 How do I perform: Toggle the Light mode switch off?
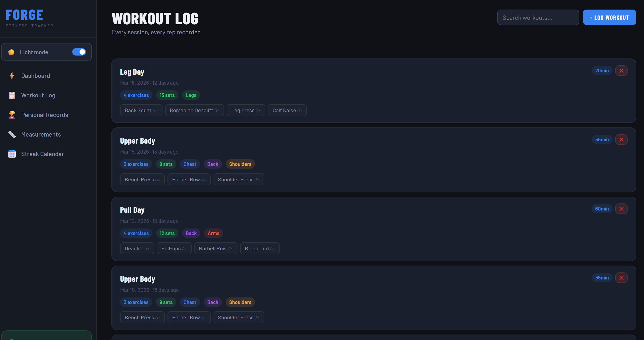coord(79,52)
